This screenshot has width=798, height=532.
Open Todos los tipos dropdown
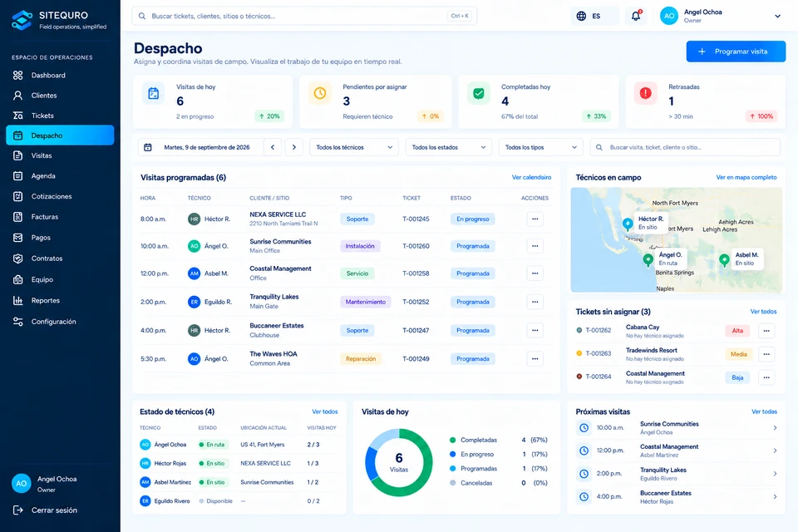click(x=541, y=147)
